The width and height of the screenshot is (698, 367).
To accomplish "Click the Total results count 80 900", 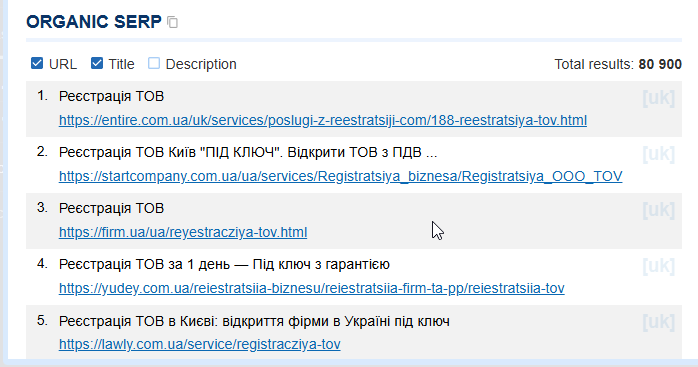I will [660, 64].
